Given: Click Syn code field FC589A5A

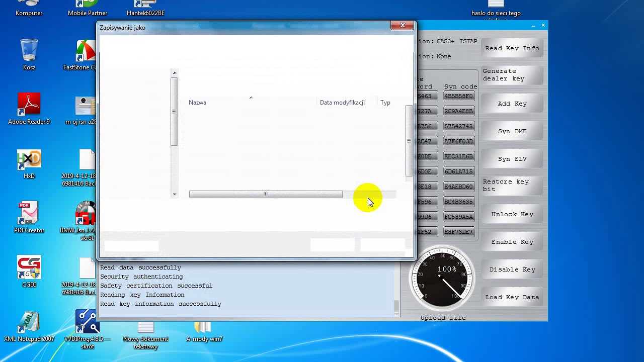Looking at the screenshot, I should coord(459,217).
